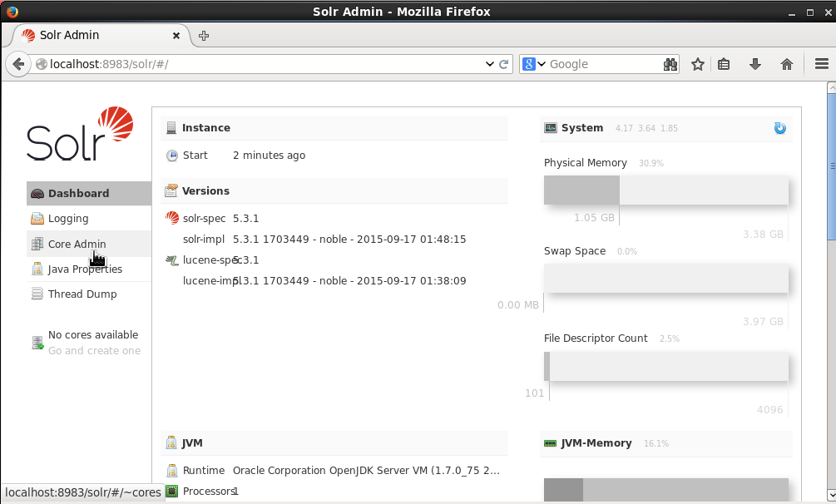Open a new tab with the plus icon
Image resolution: width=836 pixels, height=504 pixels.
[204, 36]
